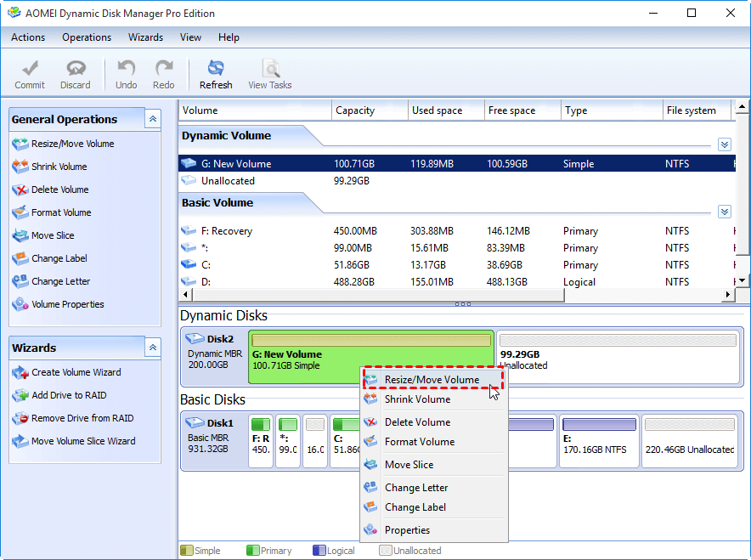The width and height of the screenshot is (751, 560).
Task: Click the Refresh toolbar icon
Action: (216, 68)
